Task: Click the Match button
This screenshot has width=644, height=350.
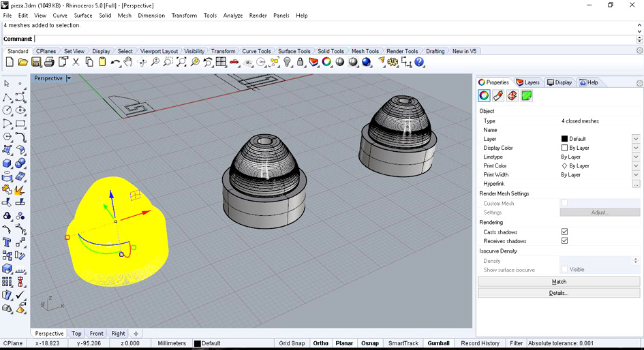Action: (x=559, y=282)
